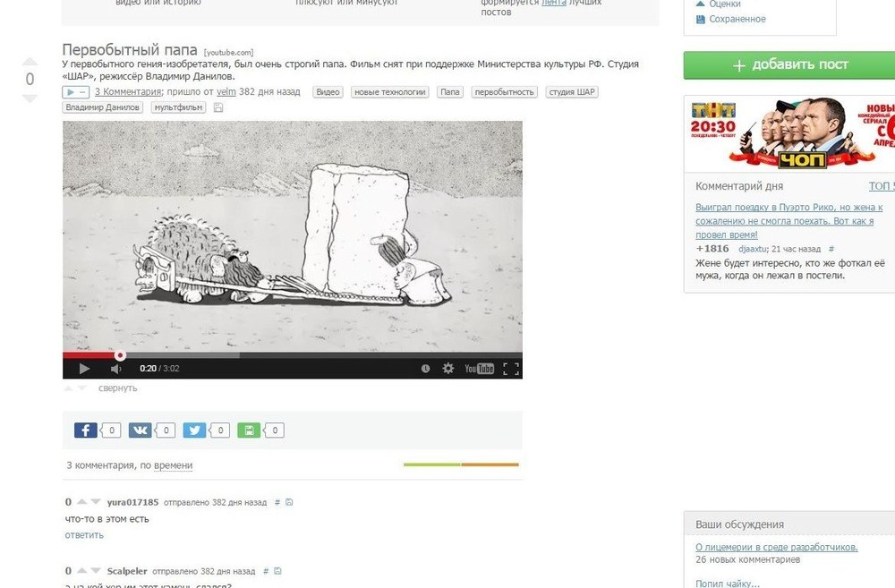This screenshot has height=588, width=895.
Task: Click the '0' counter next to the Facebook button
Action: coord(111,430)
